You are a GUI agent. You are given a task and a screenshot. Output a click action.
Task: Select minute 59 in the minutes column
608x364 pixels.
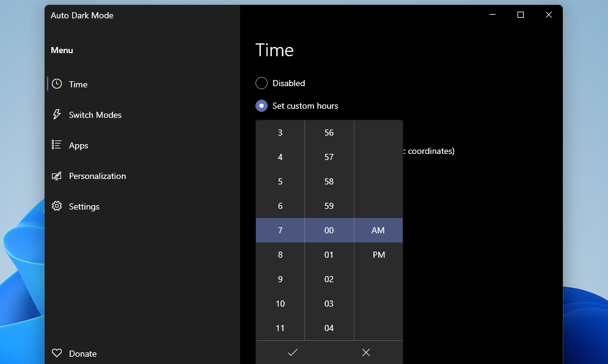(x=329, y=206)
